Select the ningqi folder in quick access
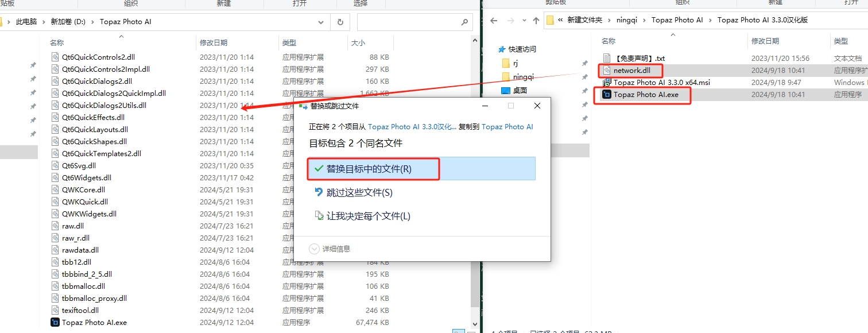Screen dimensions: 868x333 [523, 76]
